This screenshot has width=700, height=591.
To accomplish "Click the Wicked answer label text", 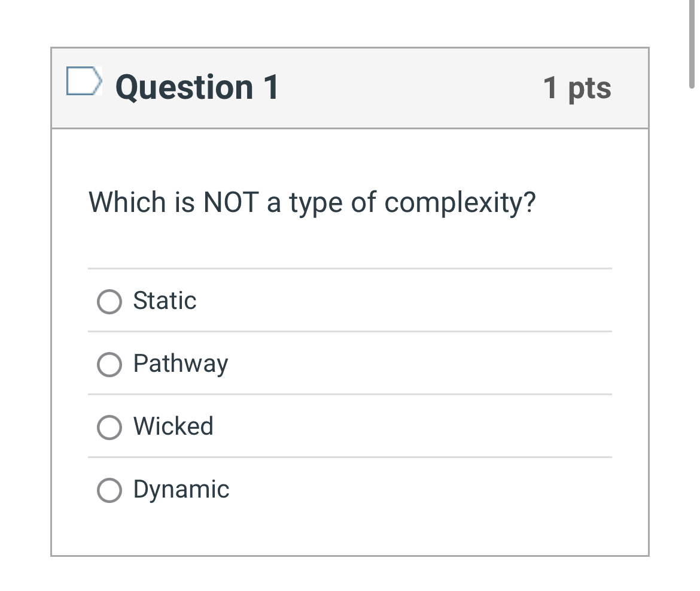I will point(173,426).
